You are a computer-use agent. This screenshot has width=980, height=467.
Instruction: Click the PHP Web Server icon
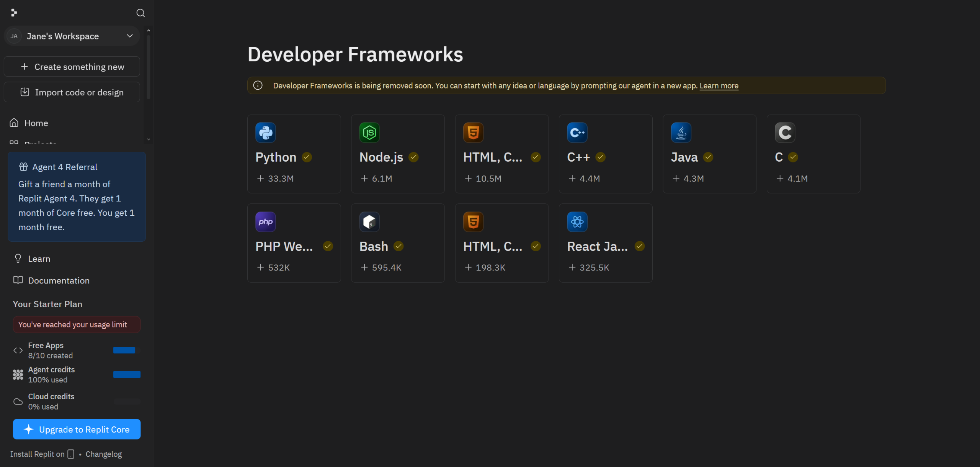pyautogui.click(x=265, y=222)
